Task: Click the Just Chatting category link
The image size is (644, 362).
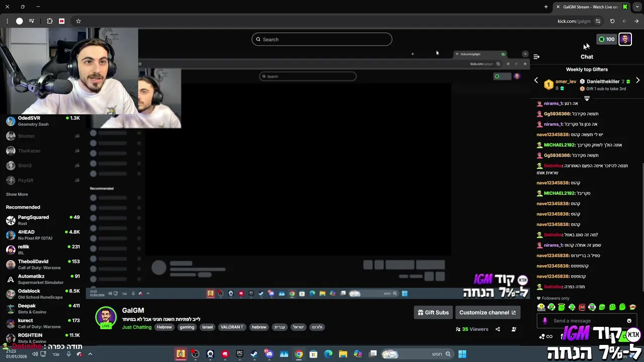Action: [136, 327]
